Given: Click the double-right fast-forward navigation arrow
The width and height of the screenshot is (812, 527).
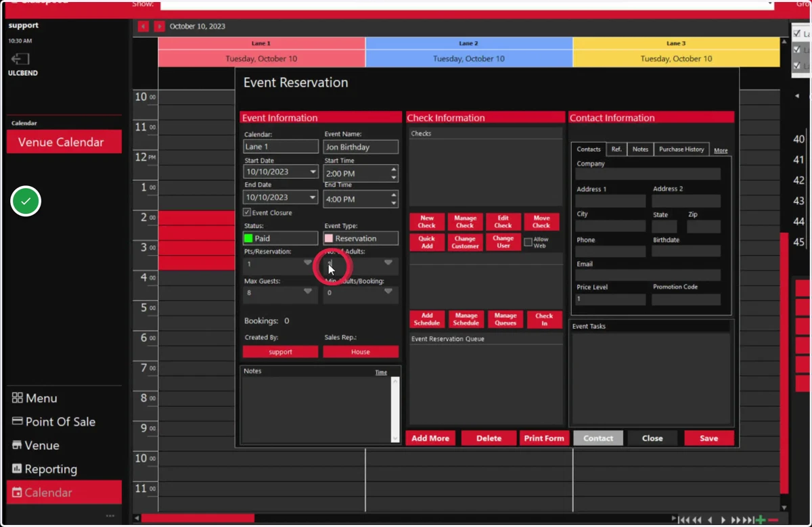Looking at the screenshot, I should 736,520.
